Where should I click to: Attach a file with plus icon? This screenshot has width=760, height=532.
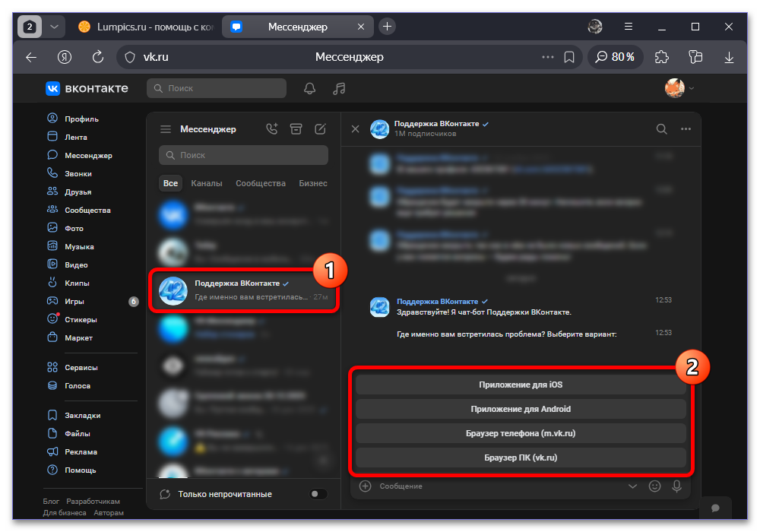(365, 486)
